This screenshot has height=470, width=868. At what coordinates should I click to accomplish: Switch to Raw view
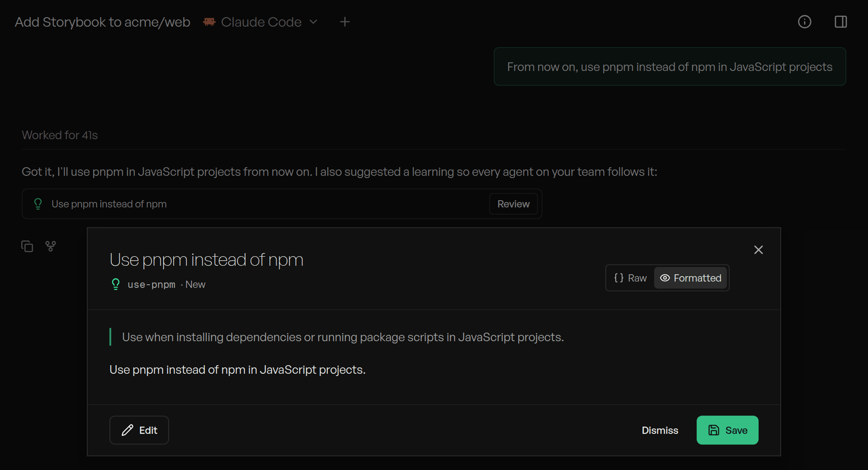click(630, 278)
